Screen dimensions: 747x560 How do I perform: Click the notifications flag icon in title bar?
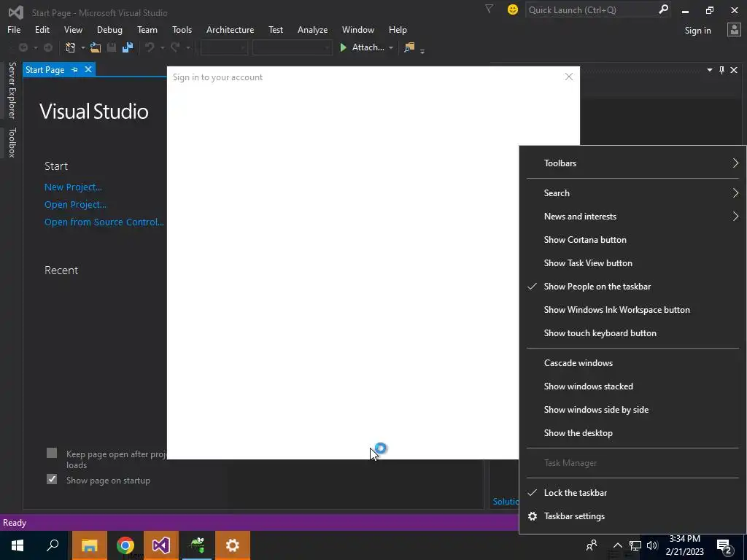coord(489,9)
